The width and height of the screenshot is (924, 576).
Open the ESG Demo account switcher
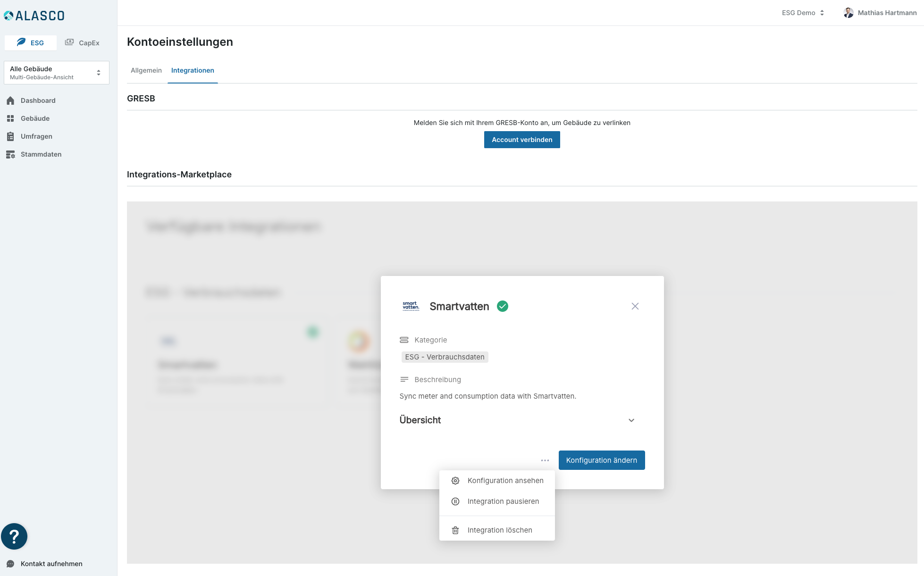[803, 13]
